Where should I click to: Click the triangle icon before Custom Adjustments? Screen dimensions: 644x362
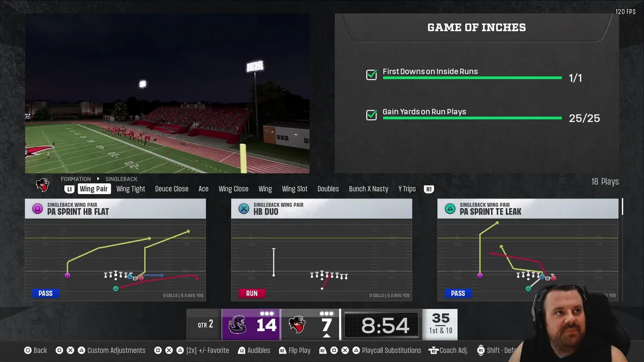tap(81, 350)
